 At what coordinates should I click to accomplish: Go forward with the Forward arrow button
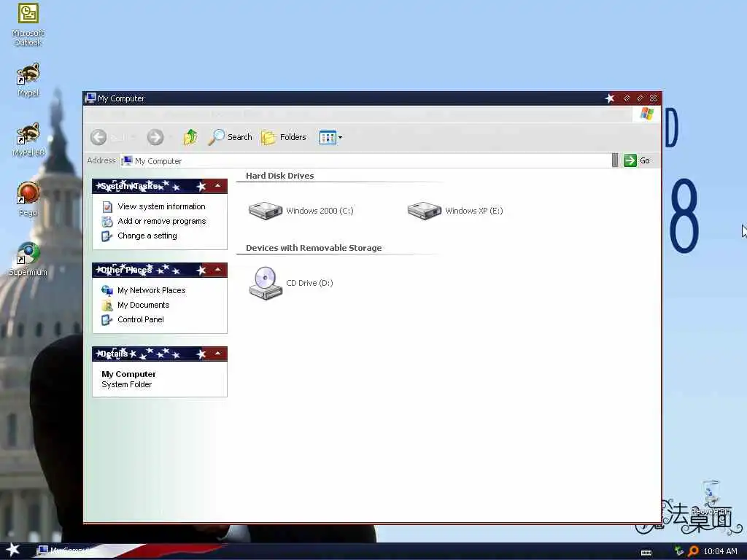(155, 137)
